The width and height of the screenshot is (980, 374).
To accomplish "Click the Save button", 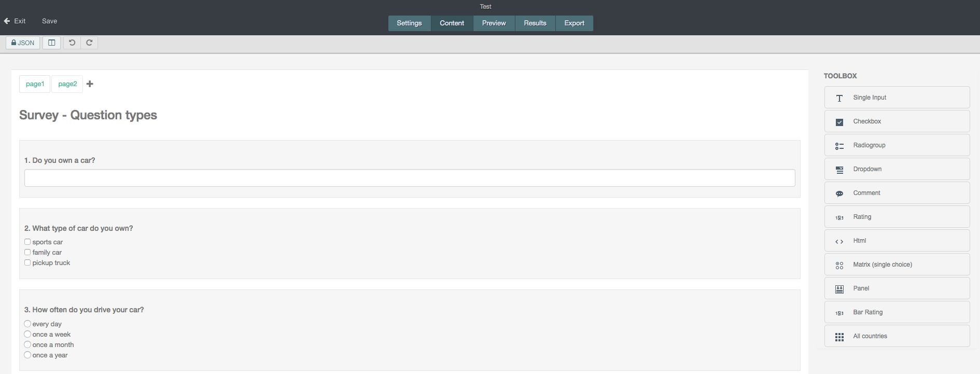I will coord(50,21).
